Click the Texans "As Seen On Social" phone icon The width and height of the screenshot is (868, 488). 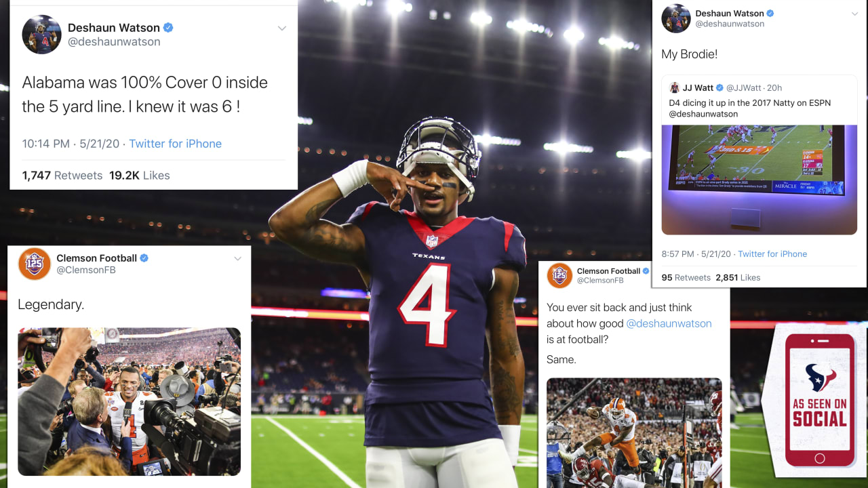click(x=820, y=400)
